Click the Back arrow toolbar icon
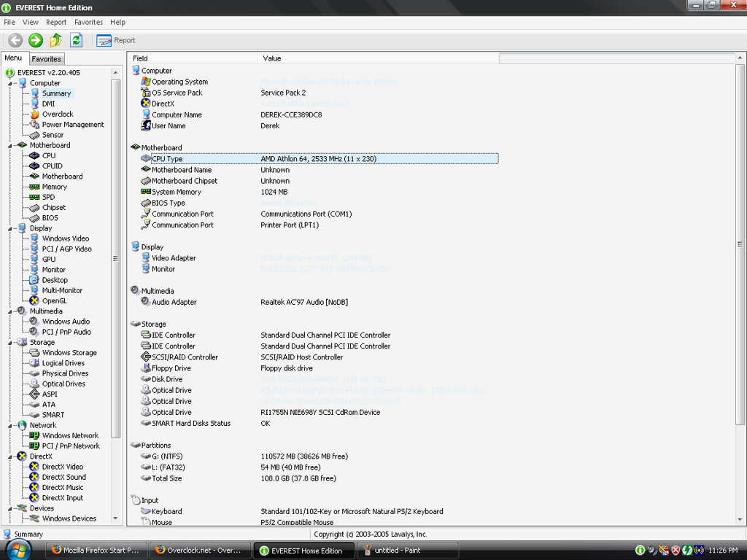Viewport: 747px width, 560px height. 15,41
